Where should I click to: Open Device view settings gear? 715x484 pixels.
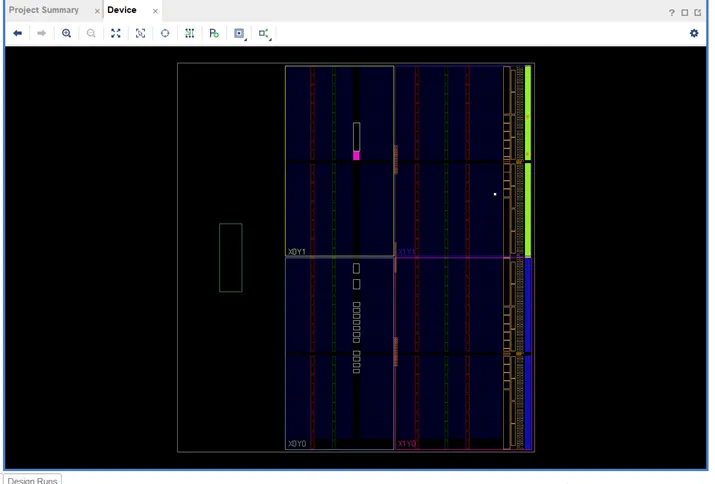(694, 33)
